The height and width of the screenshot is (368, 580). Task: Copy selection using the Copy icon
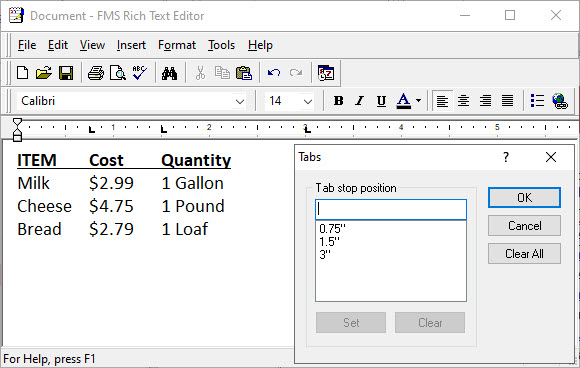click(x=222, y=73)
